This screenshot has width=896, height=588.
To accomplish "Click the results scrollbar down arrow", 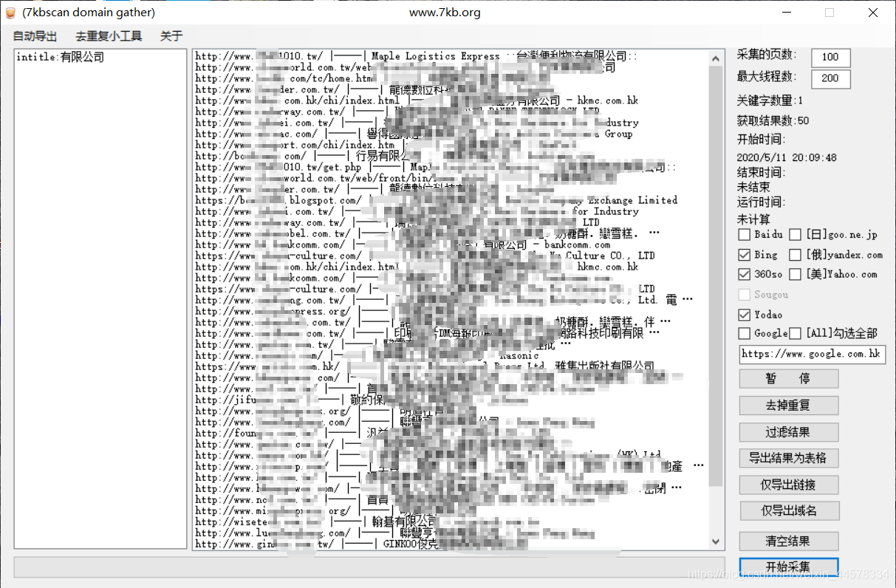I will [x=716, y=541].
